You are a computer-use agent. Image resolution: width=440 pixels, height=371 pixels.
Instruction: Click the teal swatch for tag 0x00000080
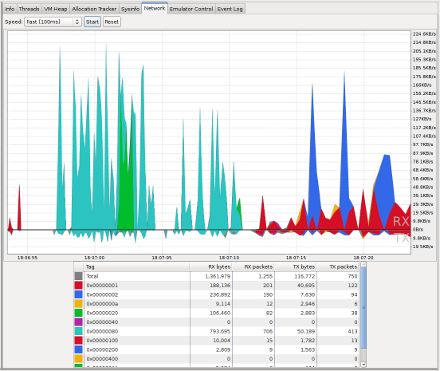[x=78, y=331]
